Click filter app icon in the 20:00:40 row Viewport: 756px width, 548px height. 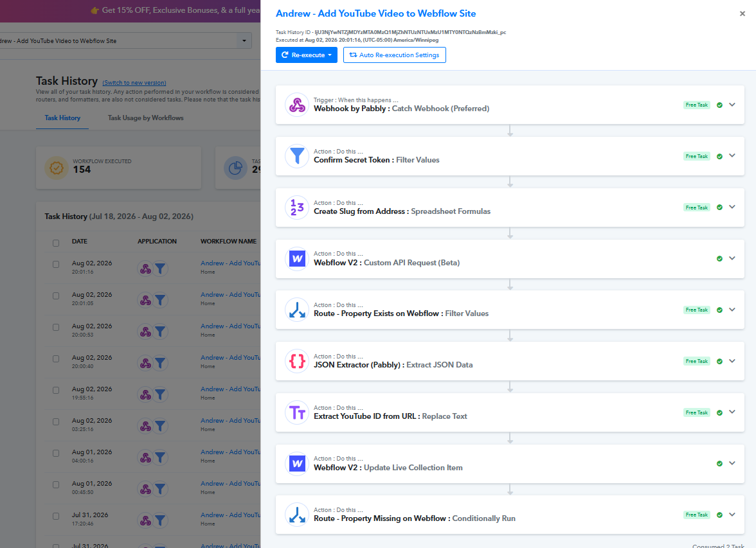(x=160, y=363)
